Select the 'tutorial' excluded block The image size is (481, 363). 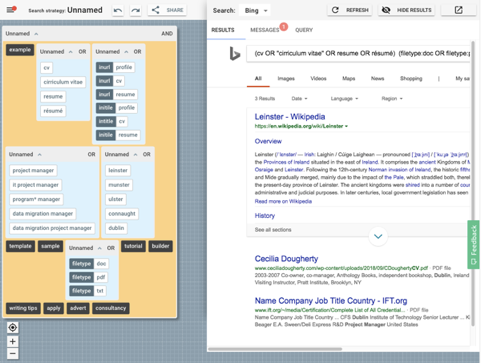[133, 246]
